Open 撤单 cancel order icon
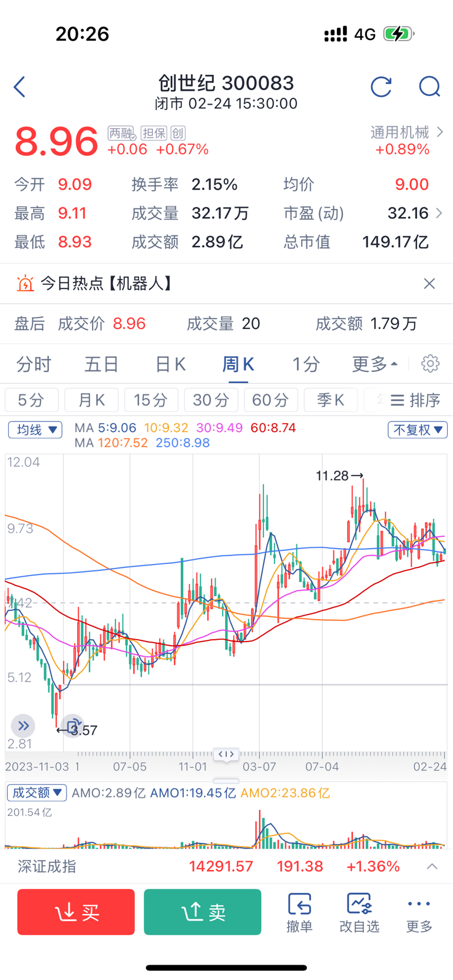Viewport: 453px width, 980px height. [299, 912]
